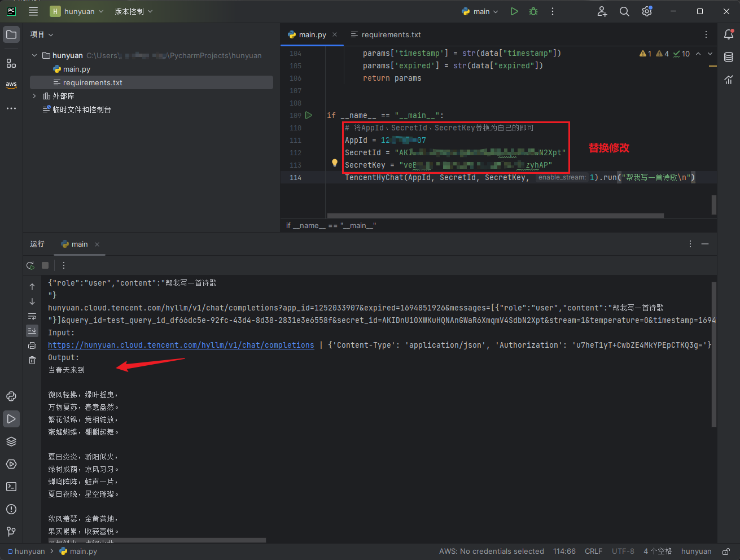Click the yellow intention light bulb
This screenshot has width=740, height=560.
click(335, 163)
